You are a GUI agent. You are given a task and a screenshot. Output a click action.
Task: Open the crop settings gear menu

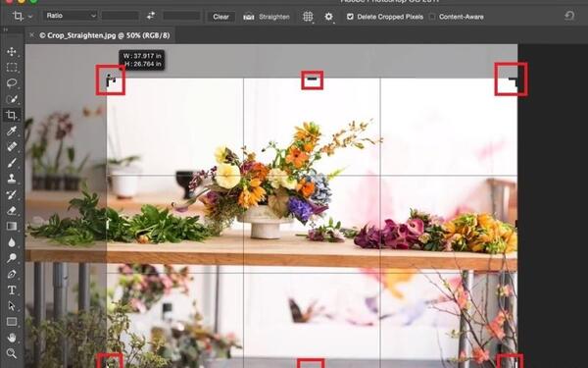(x=329, y=17)
